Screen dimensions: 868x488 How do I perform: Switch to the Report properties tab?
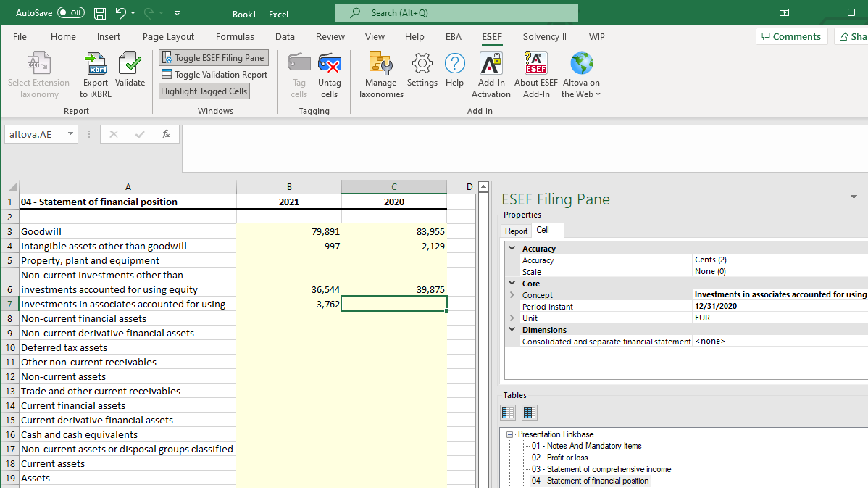(516, 231)
